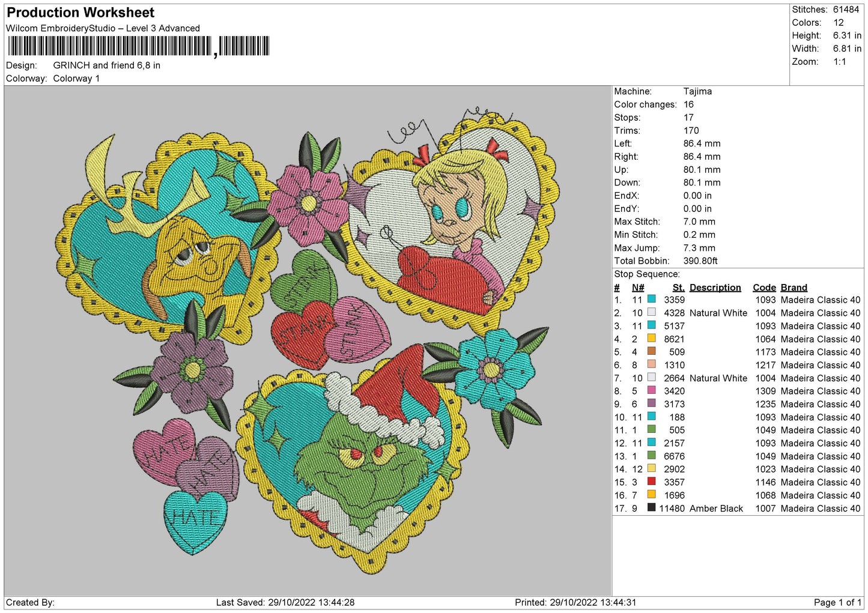Click the teal swatch for stop 1
868x613 pixels.
point(651,299)
